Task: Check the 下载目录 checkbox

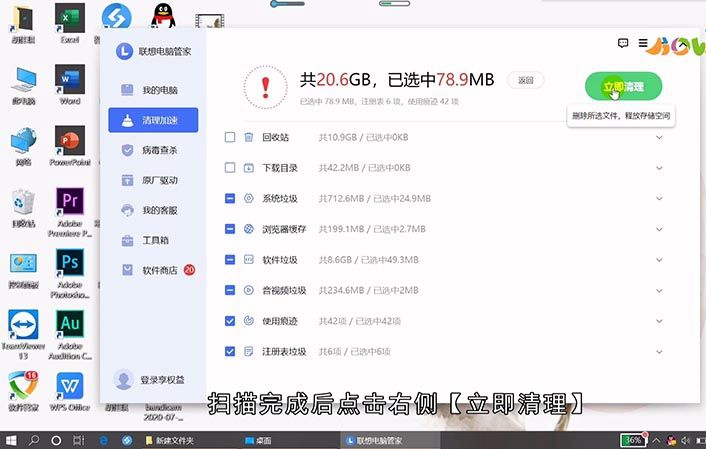Action: click(x=230, y=168)
